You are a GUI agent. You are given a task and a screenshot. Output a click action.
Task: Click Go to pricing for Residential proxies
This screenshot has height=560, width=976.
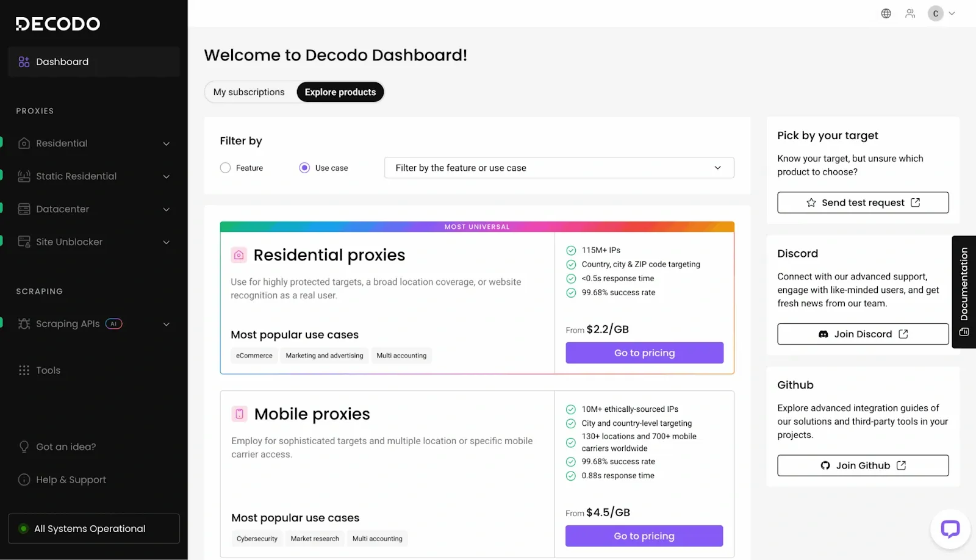pyautogui.click(x=644, y=353)
